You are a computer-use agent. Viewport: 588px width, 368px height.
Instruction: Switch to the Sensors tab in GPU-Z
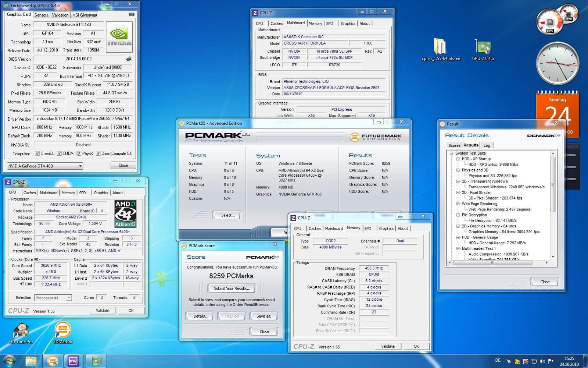tap(41, 15)
